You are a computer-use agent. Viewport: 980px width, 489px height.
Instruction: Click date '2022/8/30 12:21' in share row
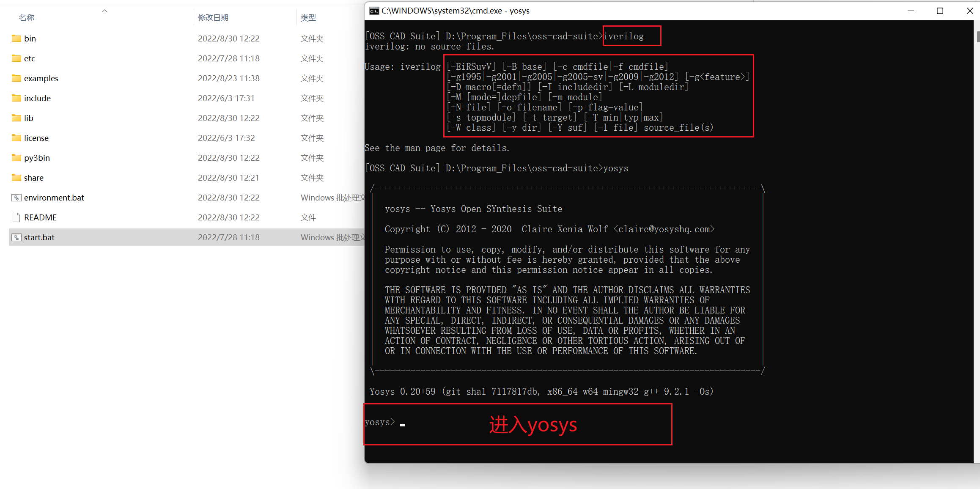[229, 178]
